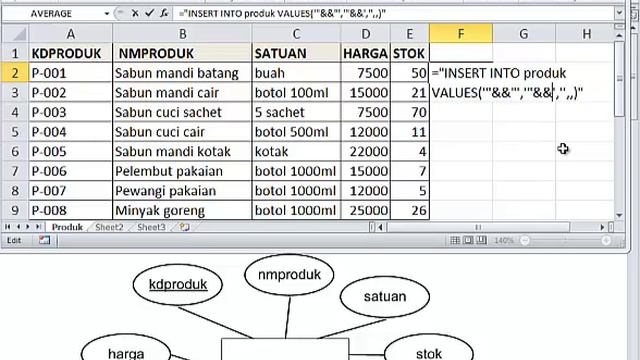Select cell P-001

[x=71, y=73]
